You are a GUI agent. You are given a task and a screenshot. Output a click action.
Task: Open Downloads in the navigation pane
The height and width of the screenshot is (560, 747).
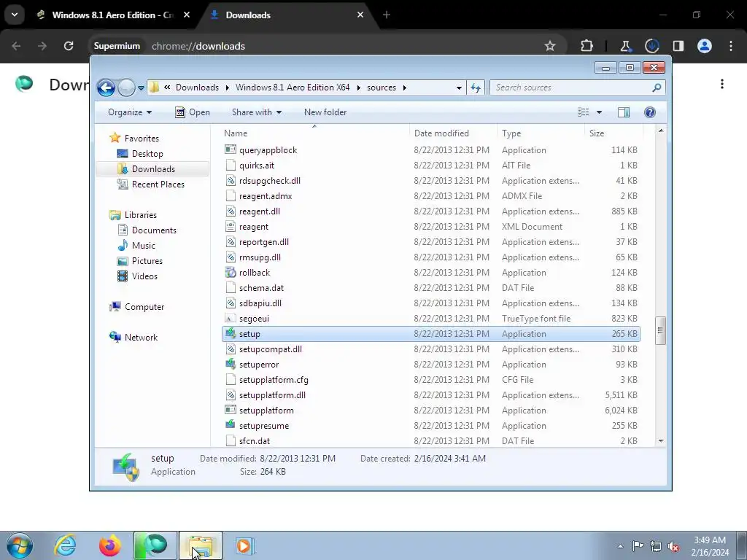tap(153, 169)
